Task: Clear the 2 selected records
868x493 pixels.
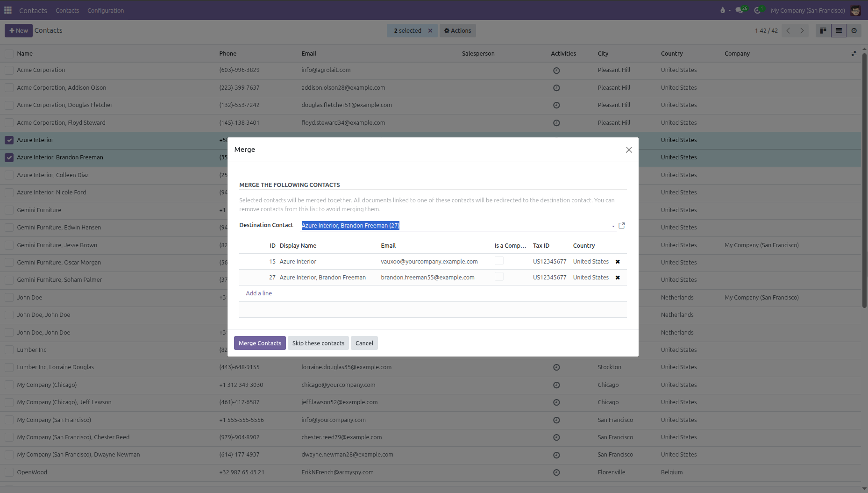Action: point(430,31)
